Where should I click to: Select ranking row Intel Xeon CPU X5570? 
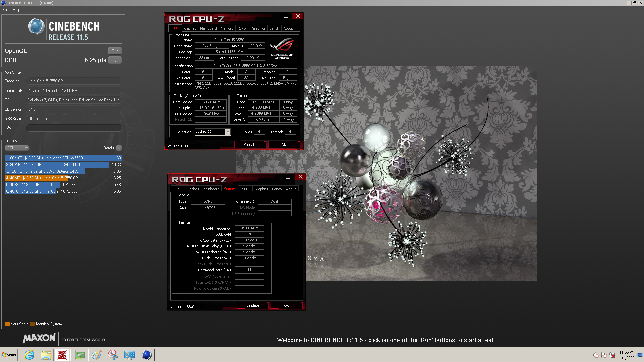[63, 165]
